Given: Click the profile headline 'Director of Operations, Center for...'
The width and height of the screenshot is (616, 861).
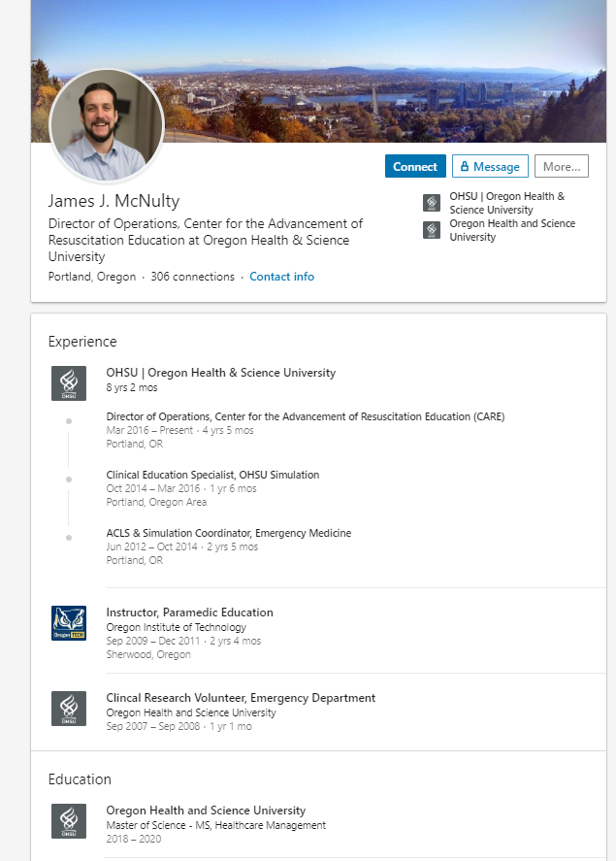Looking at the screenshot, I should pos(205,240).
